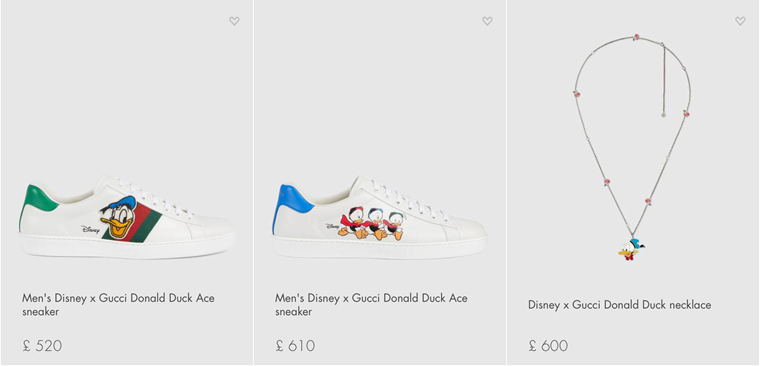Click the three ducklings graphic on sneaker
Screen dimensions: 761x366
[372, 223]
